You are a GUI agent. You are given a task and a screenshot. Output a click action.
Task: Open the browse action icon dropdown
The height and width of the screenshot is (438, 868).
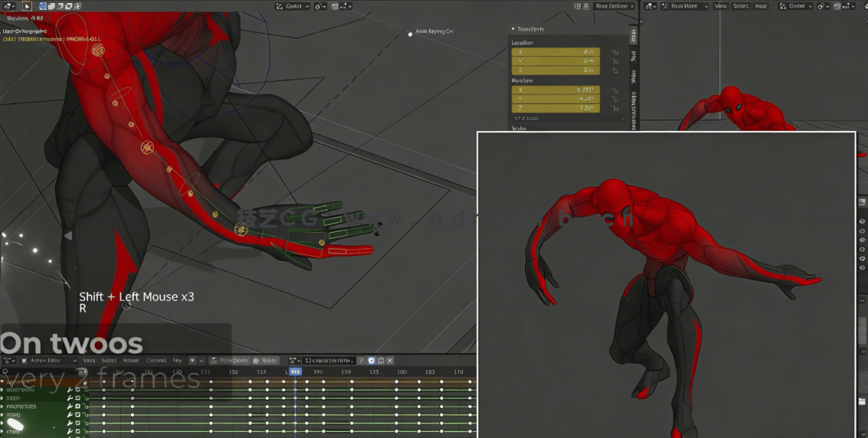pos(295,361)
